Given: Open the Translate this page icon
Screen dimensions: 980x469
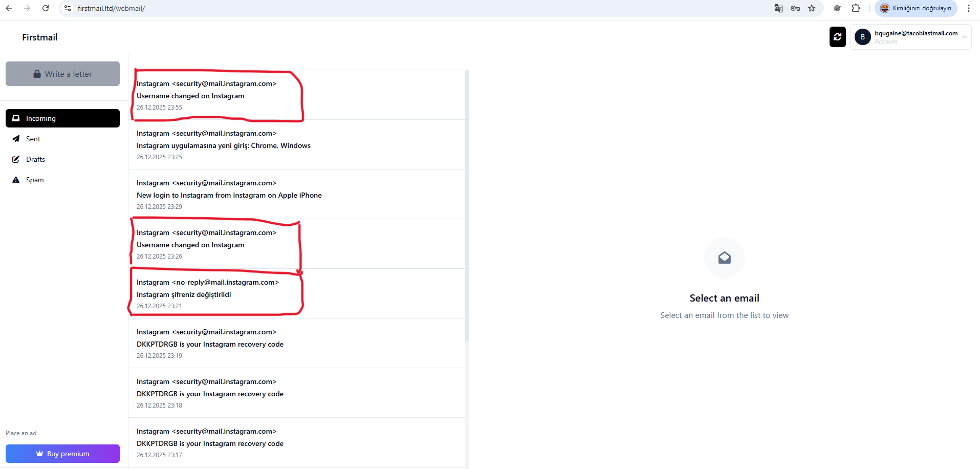Looking at the screenshot, I should coord(779,8).
